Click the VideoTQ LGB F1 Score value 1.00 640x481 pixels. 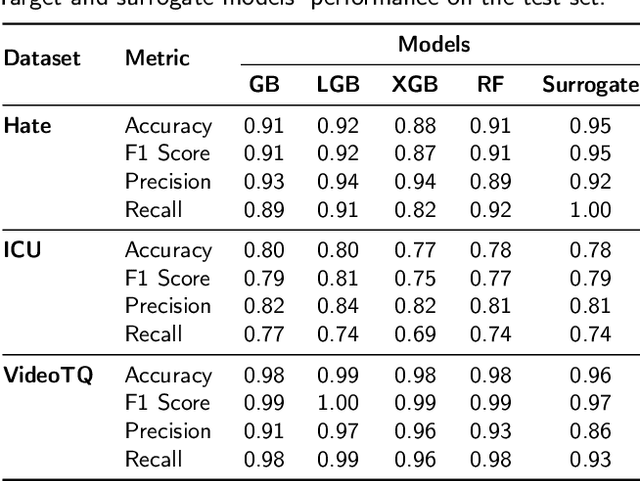click(x=338, y=403)
